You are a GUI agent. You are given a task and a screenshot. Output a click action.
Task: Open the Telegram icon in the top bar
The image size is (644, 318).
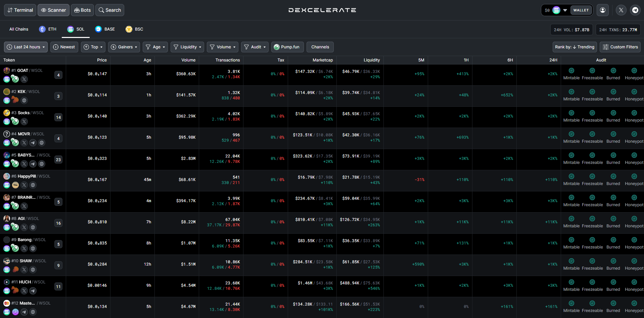(x=635, y=10)
